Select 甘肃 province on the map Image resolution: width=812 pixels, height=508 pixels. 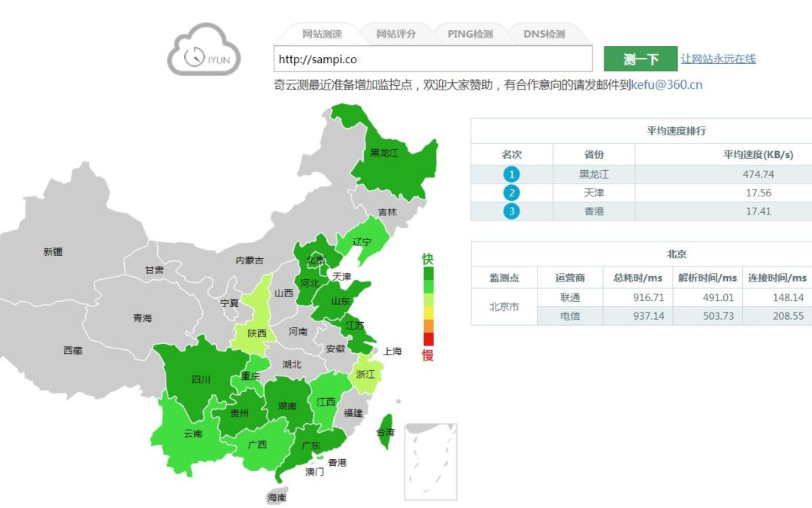point(154,269)
